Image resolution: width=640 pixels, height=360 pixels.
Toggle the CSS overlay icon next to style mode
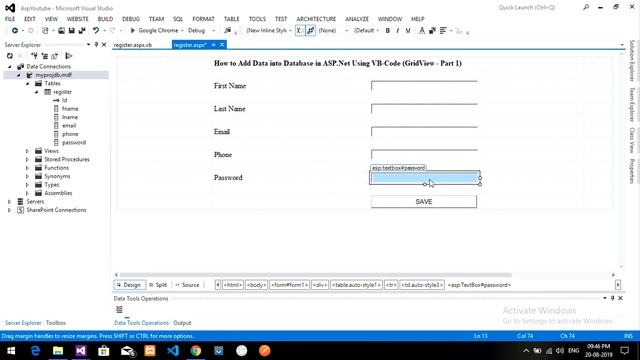point(311,31)
